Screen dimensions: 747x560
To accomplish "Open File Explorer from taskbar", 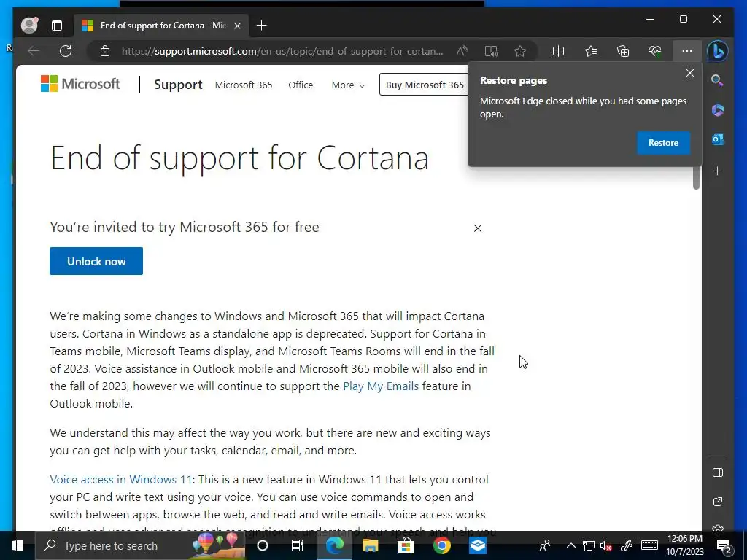I will pos(370,545).
